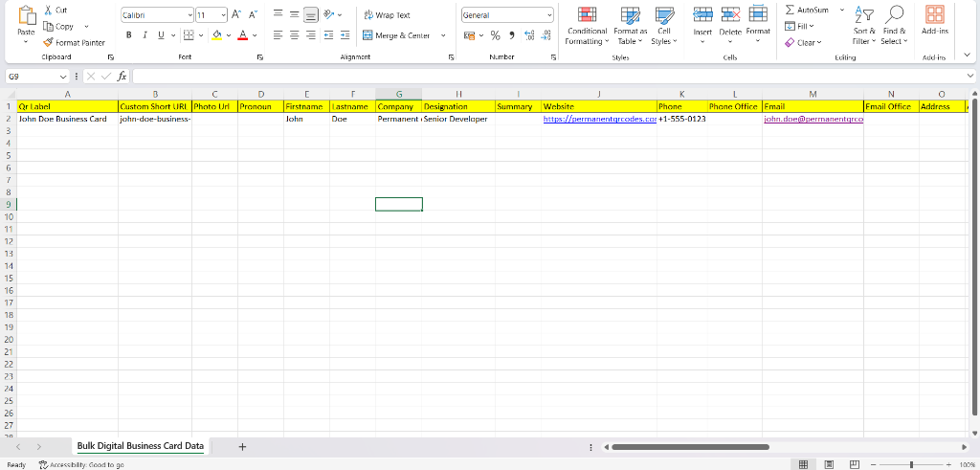Screen dimensions: 980x470
Task: Click the Insert cells icon
Action: pos(702,15)
